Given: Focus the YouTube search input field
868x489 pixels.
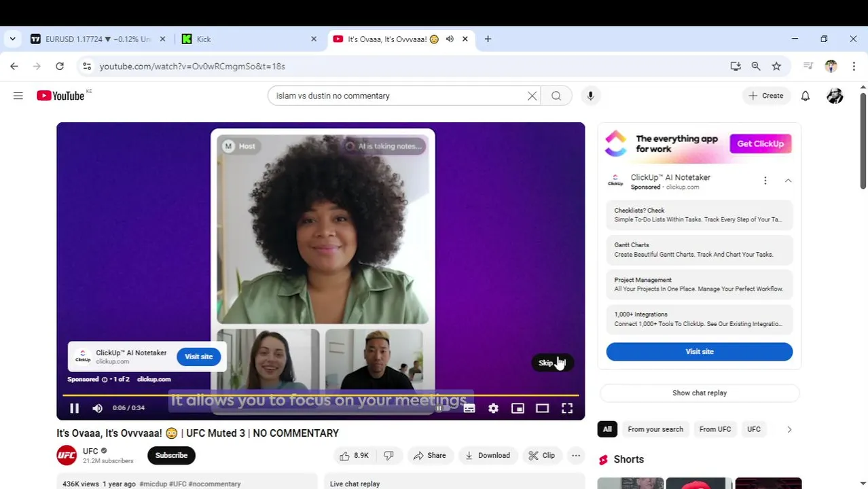Looking at the screenshot, I should (397, 96).
